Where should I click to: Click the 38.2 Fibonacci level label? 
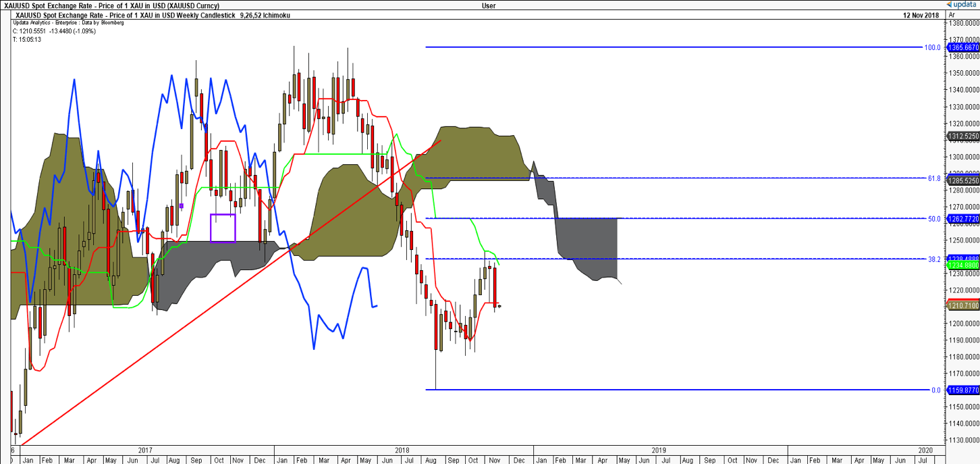pyautogui.click(x=934, y=259)
